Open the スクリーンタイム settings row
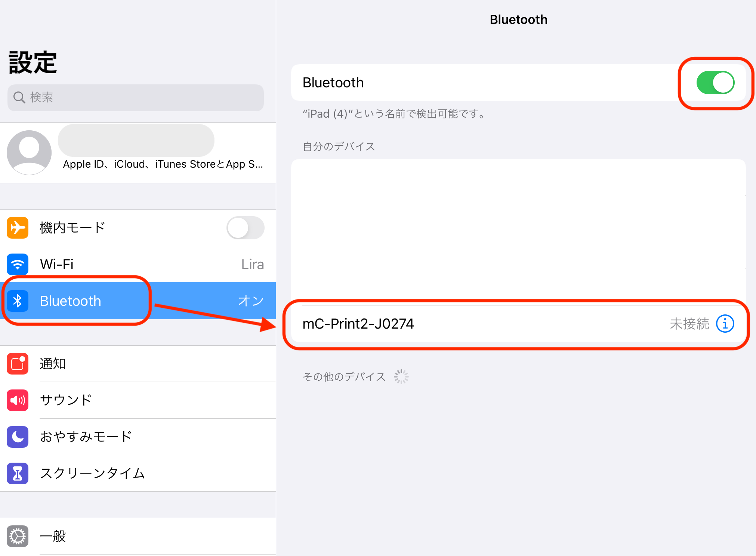The image size is (756, 556). [x=138, y=473]
